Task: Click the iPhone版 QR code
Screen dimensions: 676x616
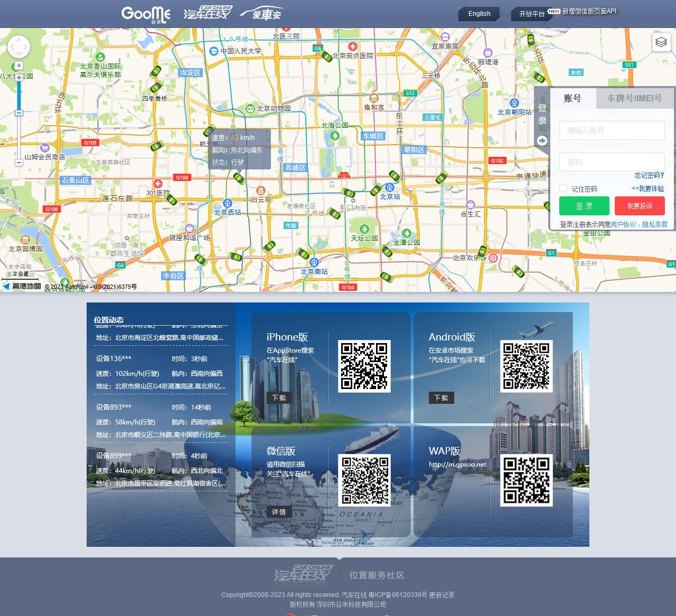Action: (364, 366)
